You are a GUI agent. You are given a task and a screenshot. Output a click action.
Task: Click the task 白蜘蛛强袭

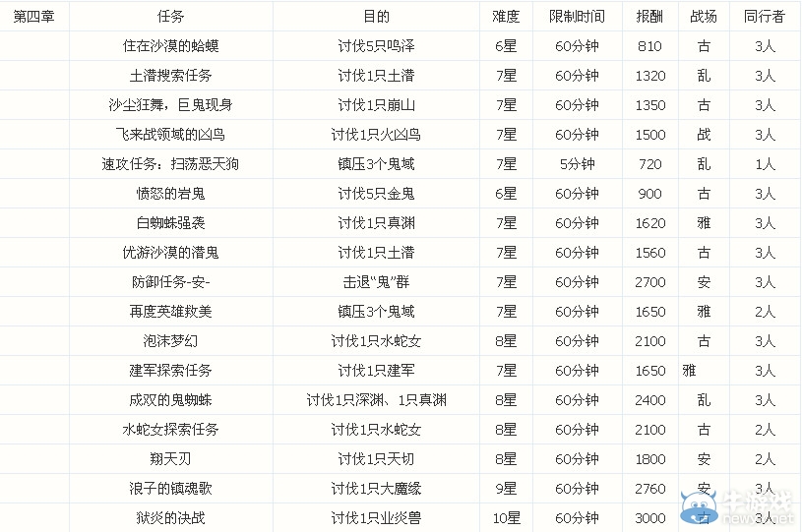(x=170, y=223)
